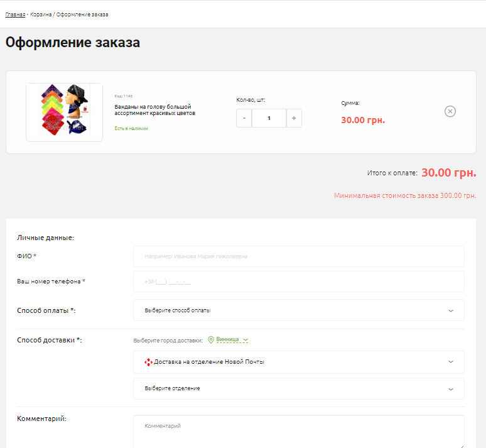Image resolution: width=486 pixels, height=448 pixels.
Task: Click the 'Корзина / Оформление заказа' breadcrumb text
Action: tap(69, 14)
